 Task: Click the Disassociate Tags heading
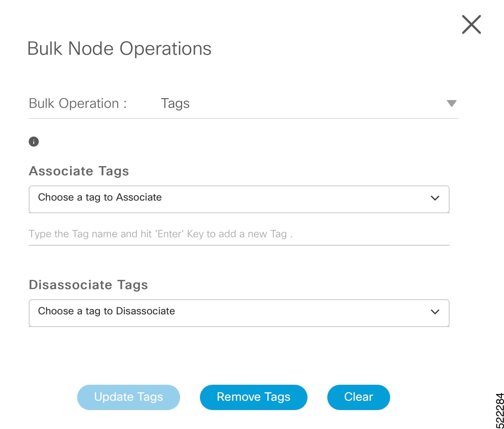tap(89, 285)
